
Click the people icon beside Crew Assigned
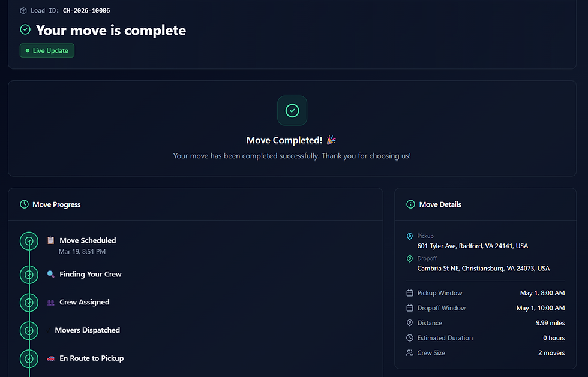[x=50, y=303]
